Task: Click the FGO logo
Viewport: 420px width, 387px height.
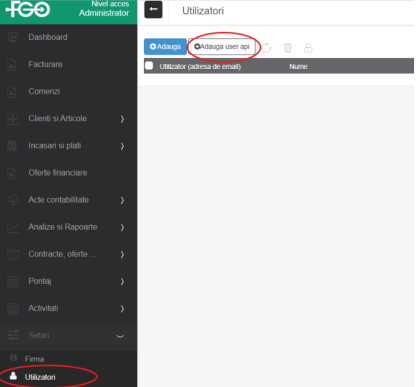Action: [x=28, y=9]
